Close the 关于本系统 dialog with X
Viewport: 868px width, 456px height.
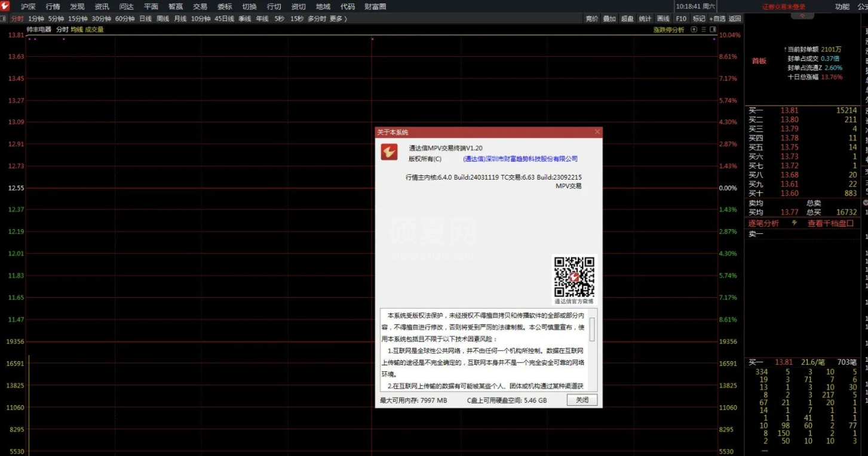click(597, 132)
